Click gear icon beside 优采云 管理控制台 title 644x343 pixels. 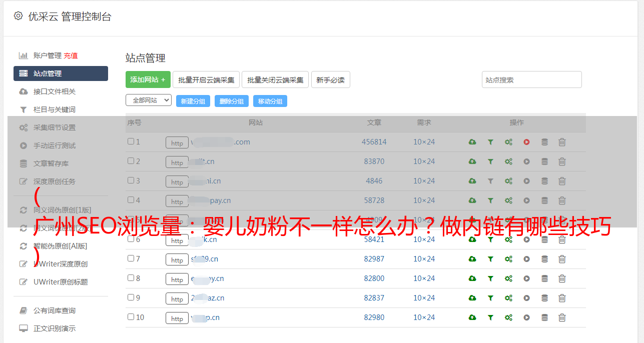(19, 16)
